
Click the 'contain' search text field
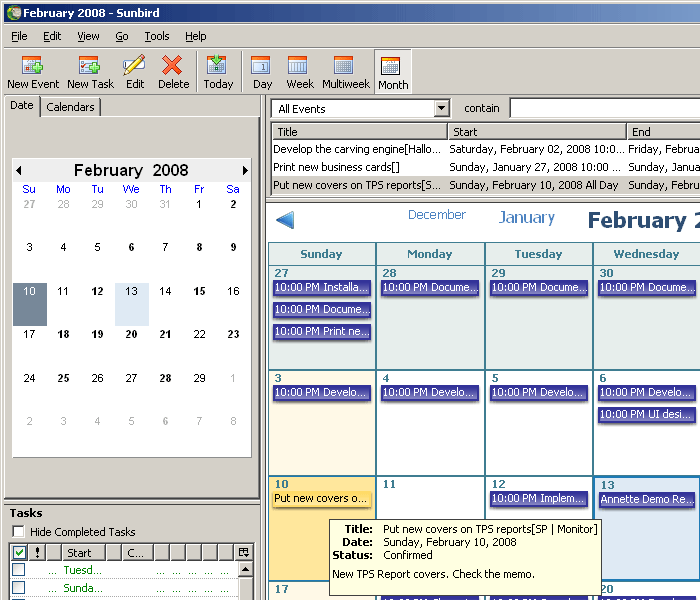point(604,109)
